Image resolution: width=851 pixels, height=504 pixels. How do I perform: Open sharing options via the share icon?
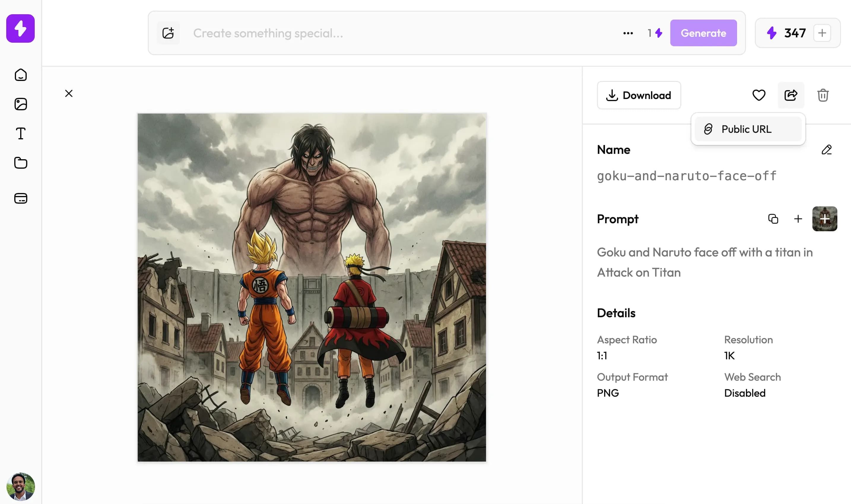coord(791,95)
